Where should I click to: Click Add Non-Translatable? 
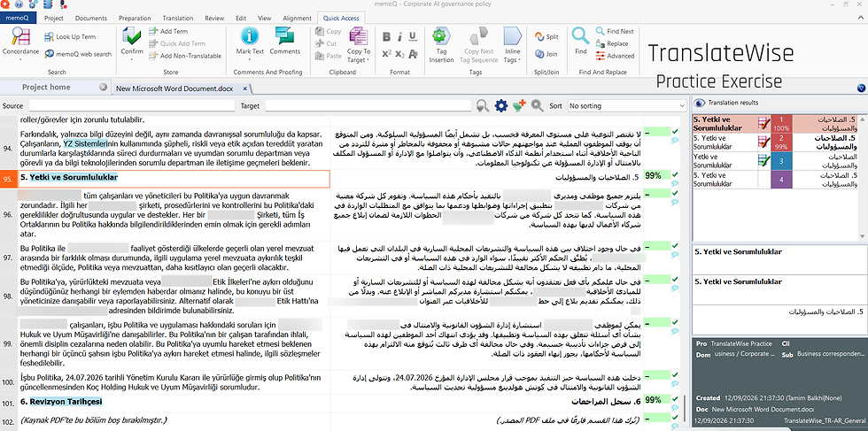point(185,56)
